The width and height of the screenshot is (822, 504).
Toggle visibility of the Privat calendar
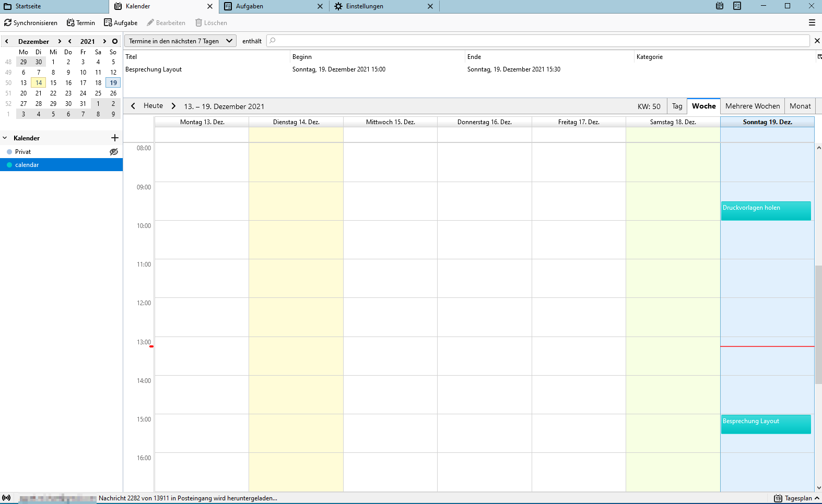[x=114, y=152]
